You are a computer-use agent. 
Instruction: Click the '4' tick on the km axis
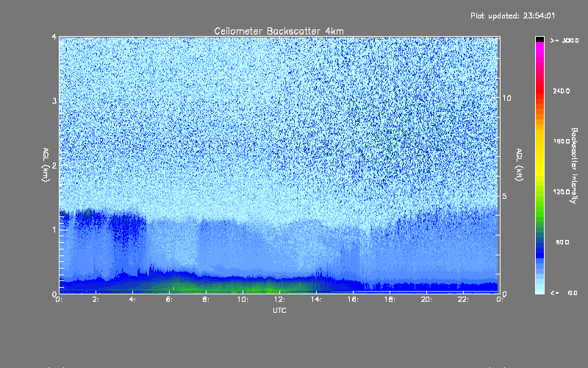pos(54,38)
